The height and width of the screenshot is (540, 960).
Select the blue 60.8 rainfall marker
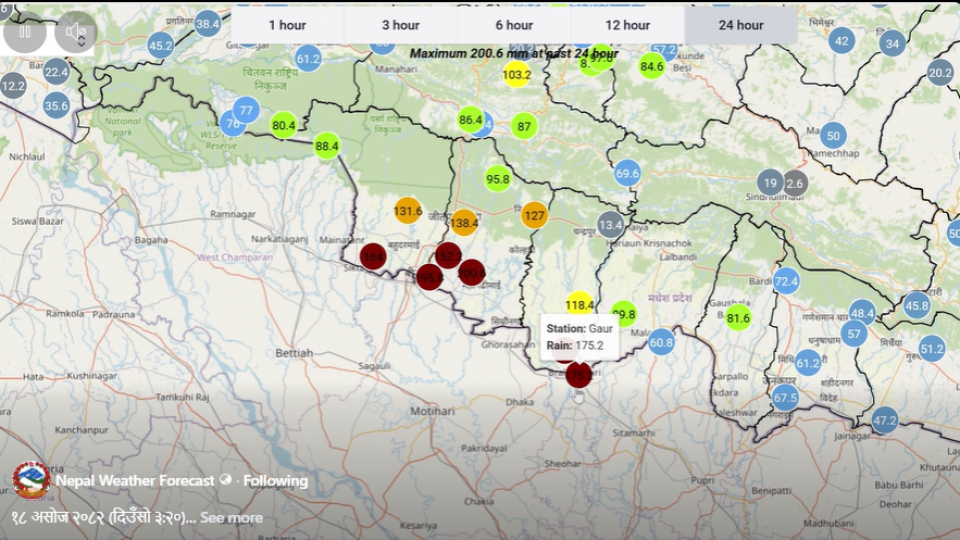pyautogui.click(x=661, y=342)
